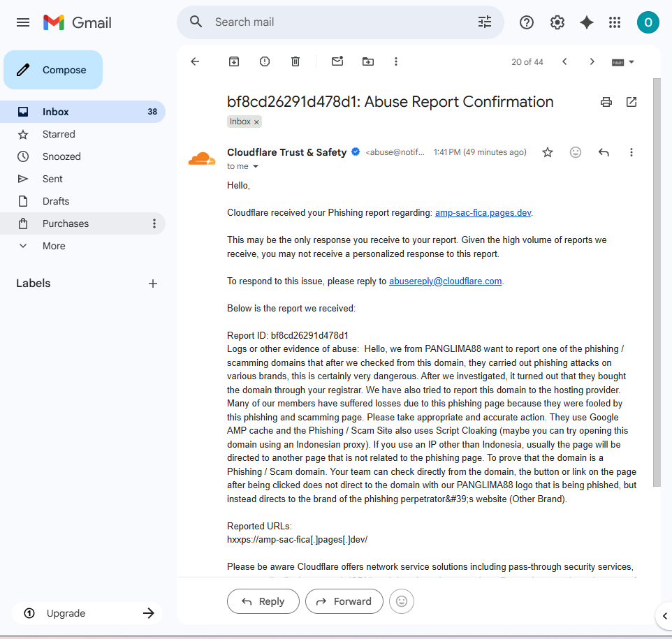Click the '20 of 44' counter

point(527,62)
